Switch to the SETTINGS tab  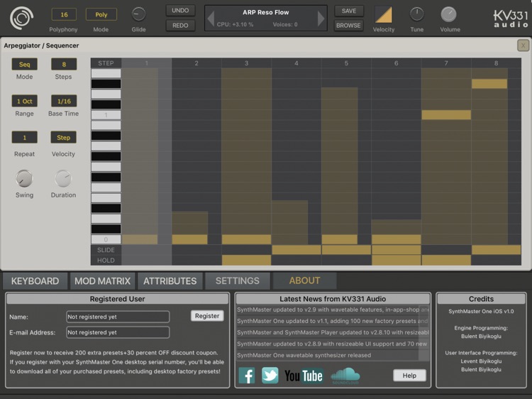coord(238,281)
